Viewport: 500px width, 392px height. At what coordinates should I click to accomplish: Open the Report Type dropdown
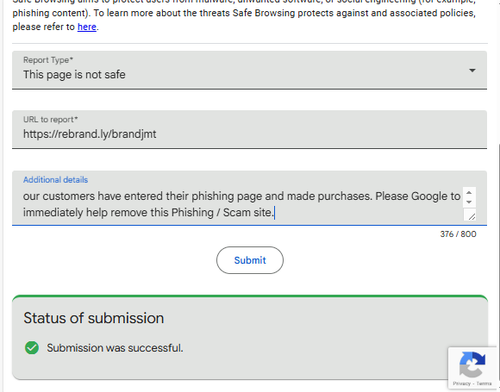click(249, 70)
